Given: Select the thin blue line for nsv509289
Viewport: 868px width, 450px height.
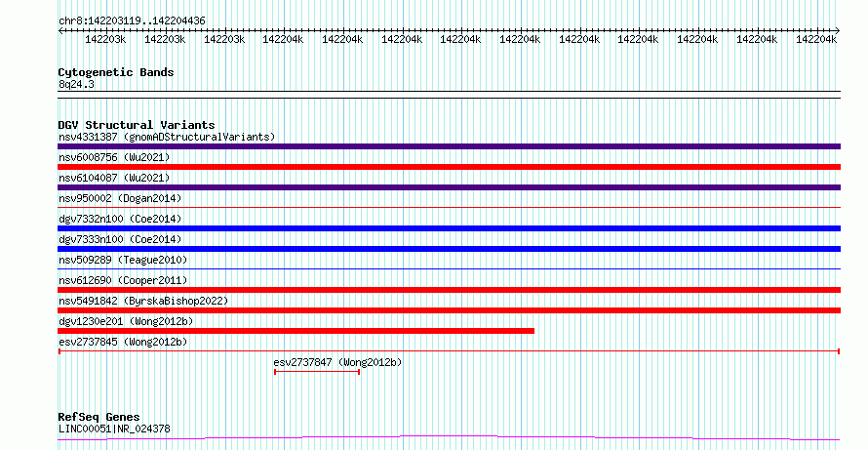Looking at the screenshot, I should [449, 269].
